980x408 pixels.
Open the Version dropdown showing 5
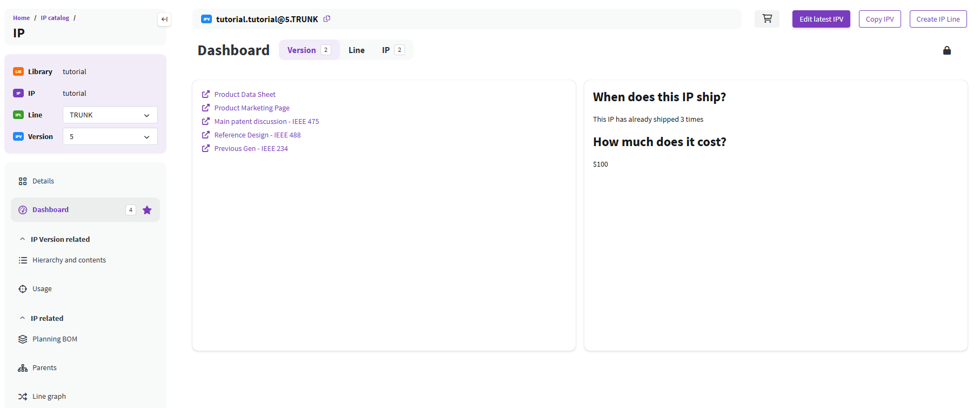pos(110,136)
